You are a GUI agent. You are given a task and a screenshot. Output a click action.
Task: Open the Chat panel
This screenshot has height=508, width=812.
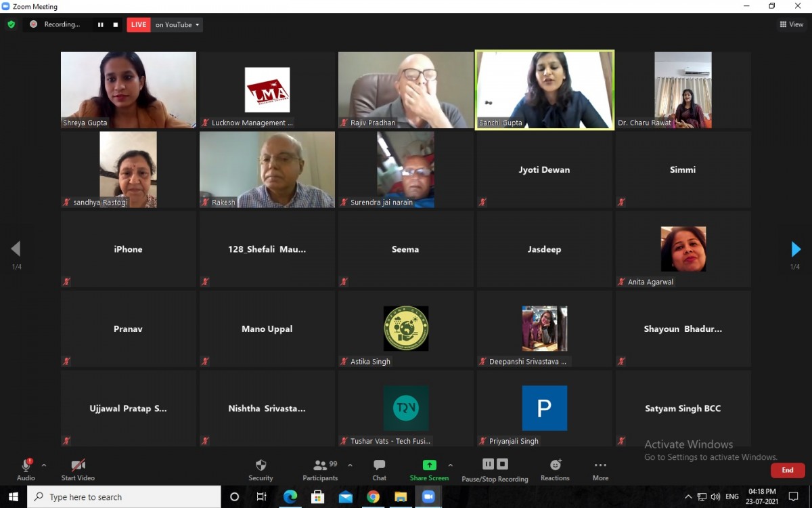pos(379,469)
